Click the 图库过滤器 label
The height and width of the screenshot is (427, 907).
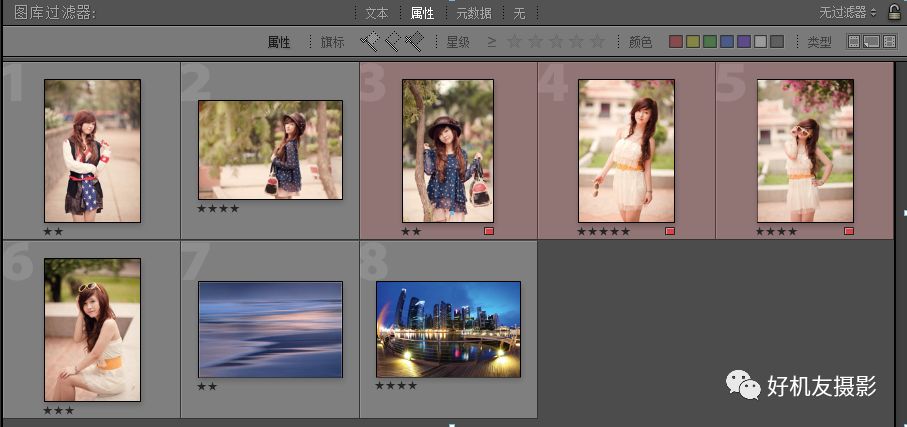point(55,13)
